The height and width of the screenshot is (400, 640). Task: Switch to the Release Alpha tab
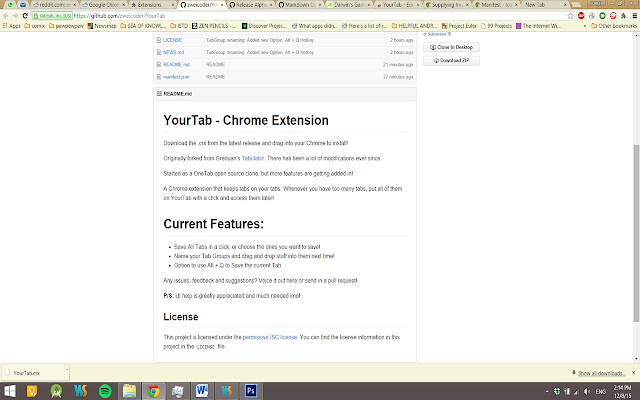250,5
